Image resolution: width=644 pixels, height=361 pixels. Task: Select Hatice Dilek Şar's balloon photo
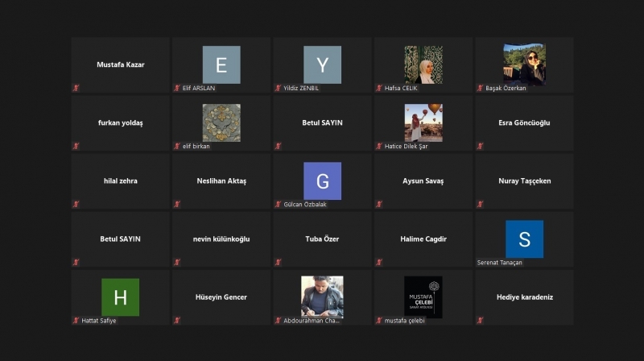(423, 122)
